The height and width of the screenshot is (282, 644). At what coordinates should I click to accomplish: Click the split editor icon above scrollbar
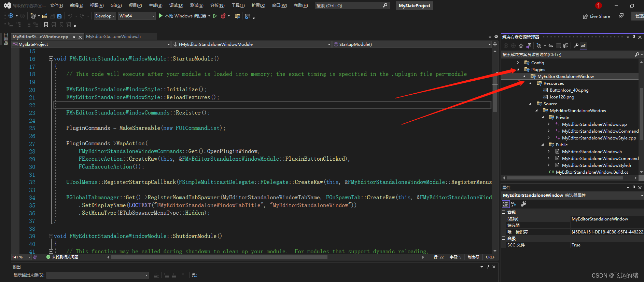click(495, 44)
